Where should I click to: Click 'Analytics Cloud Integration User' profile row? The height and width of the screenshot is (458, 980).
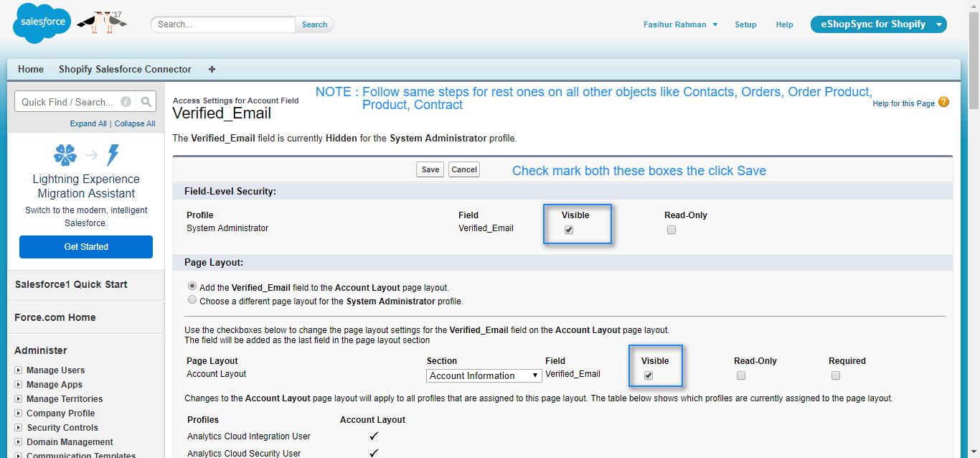point(249,436)
